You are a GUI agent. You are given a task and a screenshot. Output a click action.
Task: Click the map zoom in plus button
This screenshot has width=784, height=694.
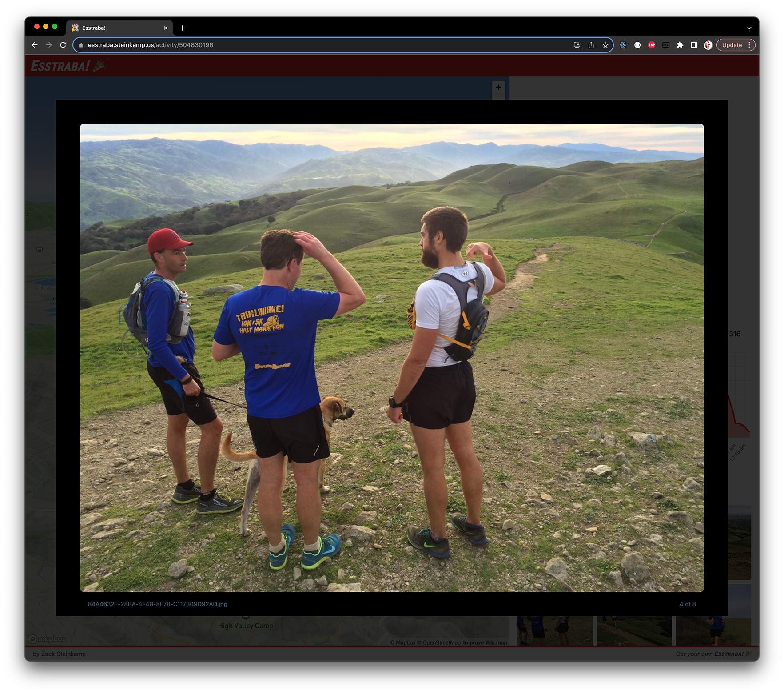498,88
